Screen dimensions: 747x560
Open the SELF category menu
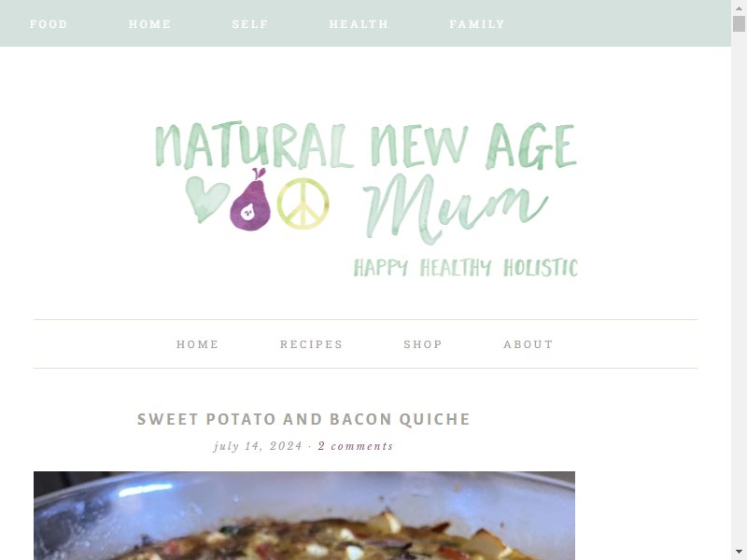click(x=250, y=24)
